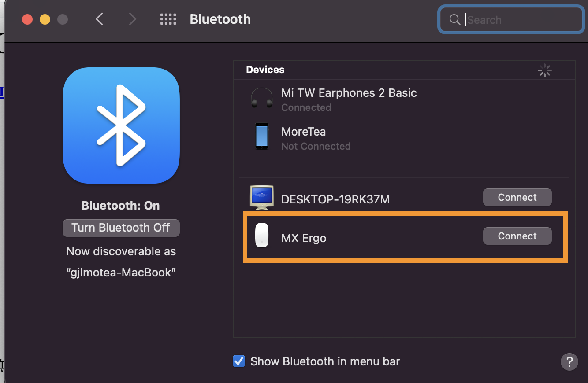Select the phone icon beside MoreTea
This screenshot has height=383, width=588.
[x=262, y=136]
